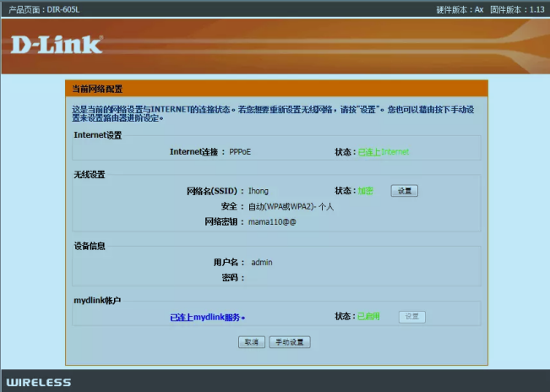Click the mydlink帐户 section heading
Image resolution: width=550 pixels, height=392 pixels.
point(97,301)
